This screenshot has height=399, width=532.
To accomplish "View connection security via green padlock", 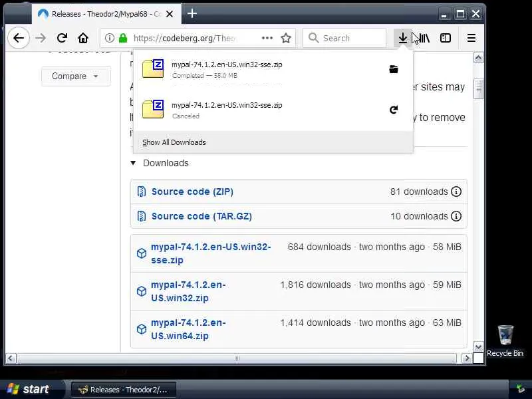I will 123,38.
